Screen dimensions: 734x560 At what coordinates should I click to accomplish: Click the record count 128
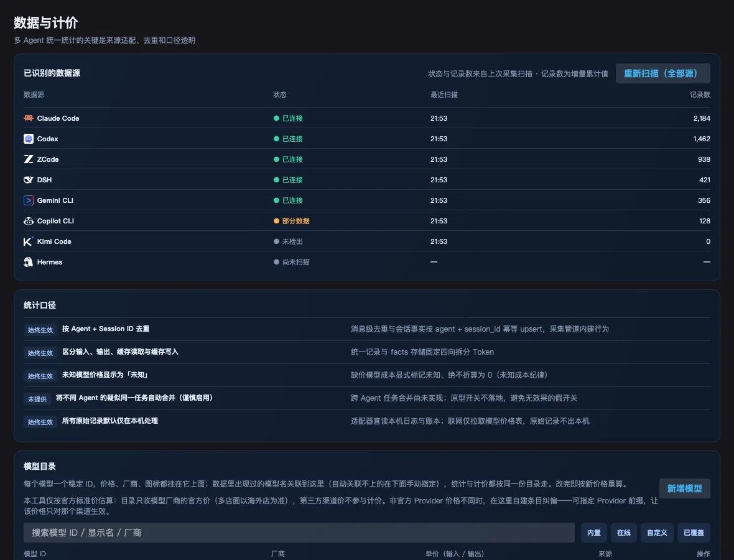coord(705,221)
